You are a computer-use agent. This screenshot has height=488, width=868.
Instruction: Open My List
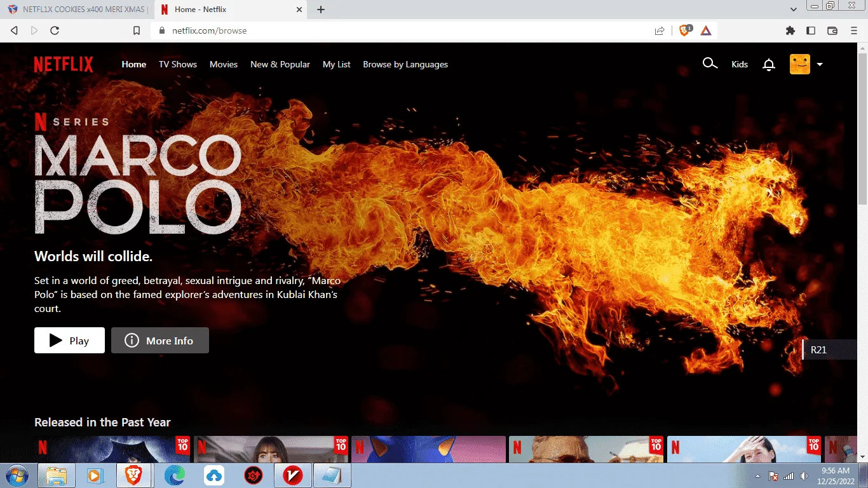(337, 64)
